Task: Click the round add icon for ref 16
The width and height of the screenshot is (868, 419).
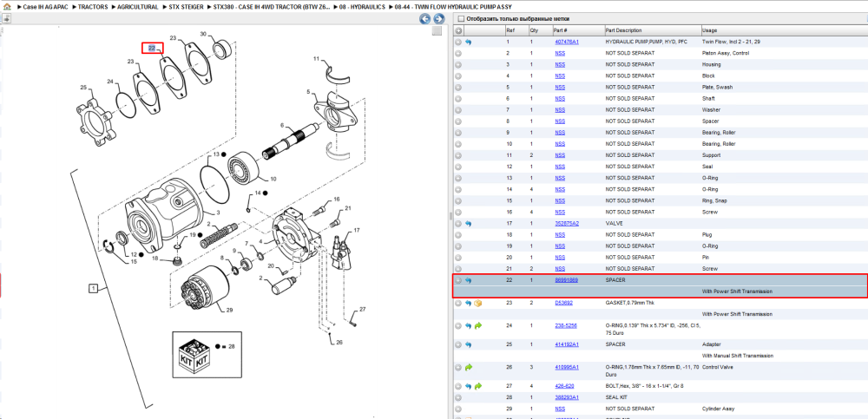Action: tap(458, 212)
